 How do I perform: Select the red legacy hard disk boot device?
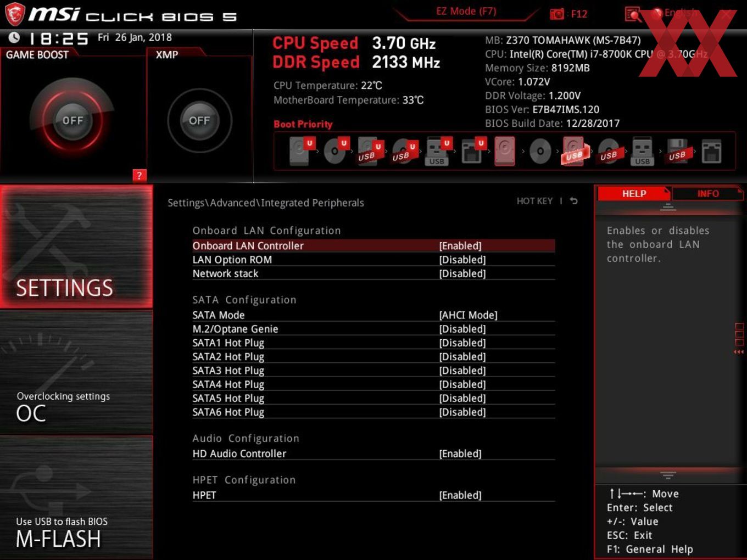pos(505,151)
